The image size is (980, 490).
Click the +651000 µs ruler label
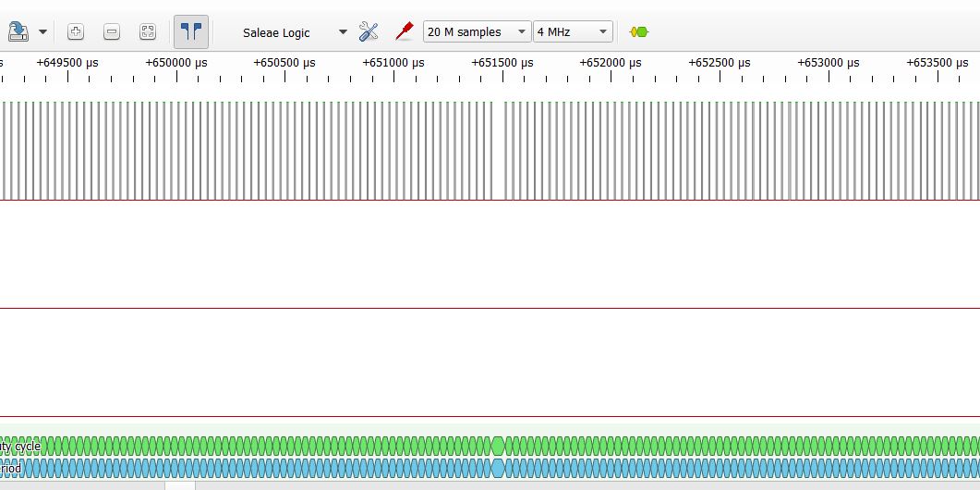coord(393,63)
